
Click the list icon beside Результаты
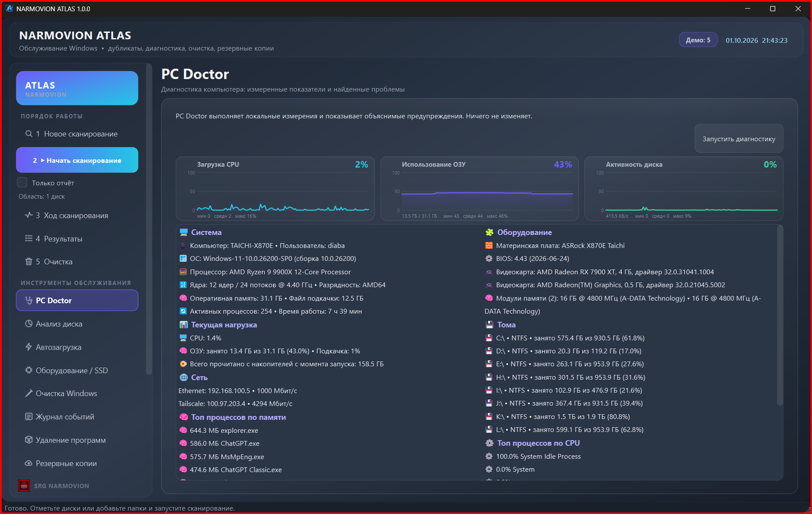pos(29,238)
